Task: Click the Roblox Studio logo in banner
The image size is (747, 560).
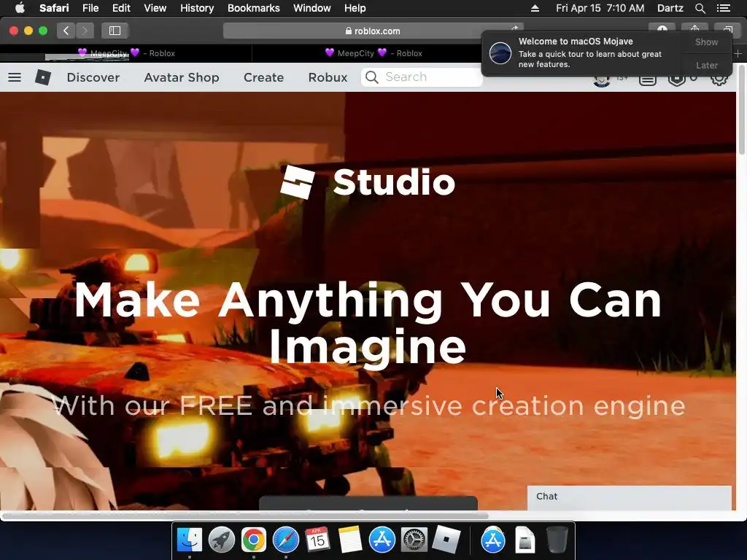Action: coord(368,182)
